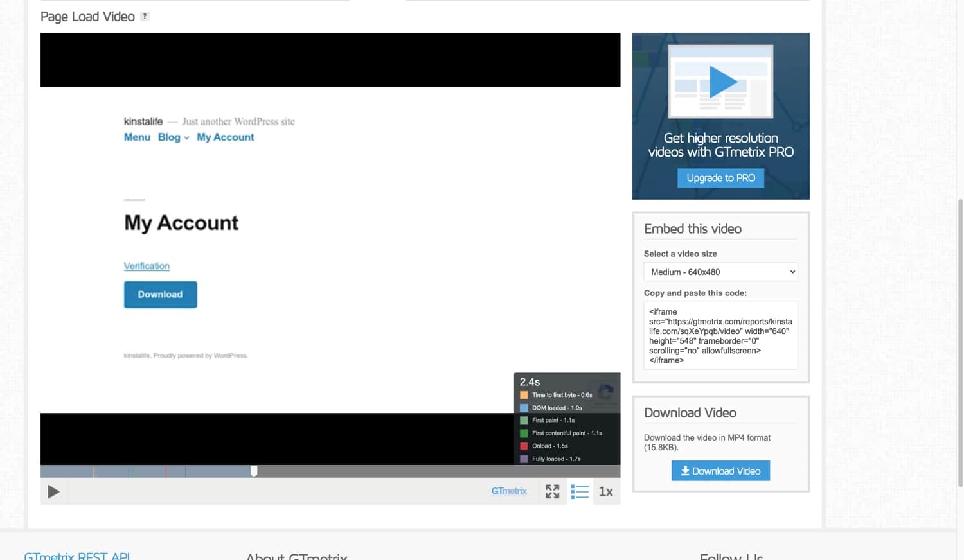The height and width of the screenshot is (560, 964).
Task: Open the Verification link in the preview
Action: tap(147, 266)
